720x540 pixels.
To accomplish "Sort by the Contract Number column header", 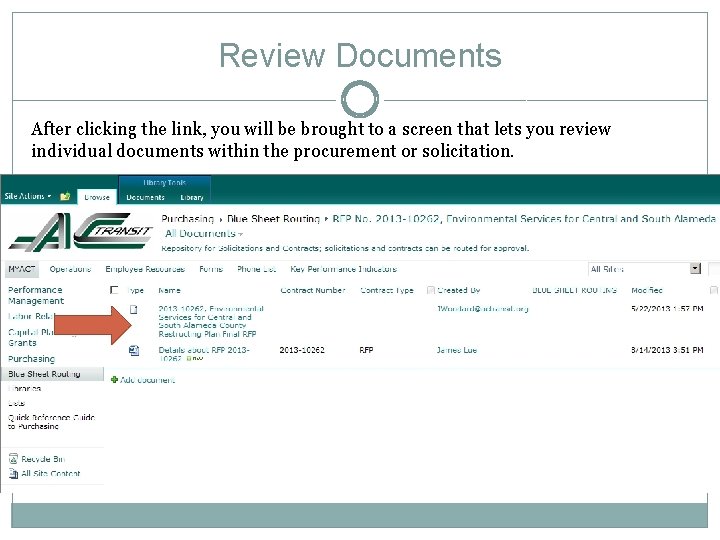I will [313, 290].
